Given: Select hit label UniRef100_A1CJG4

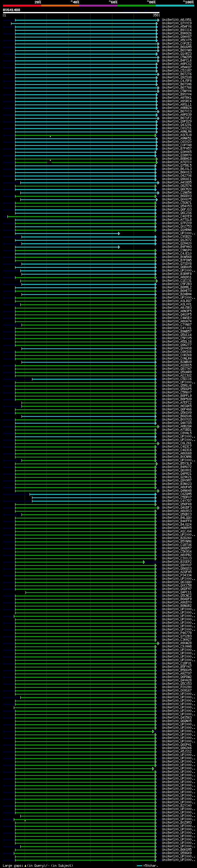Looking at the screenshot, I should [x=176, y=531].
